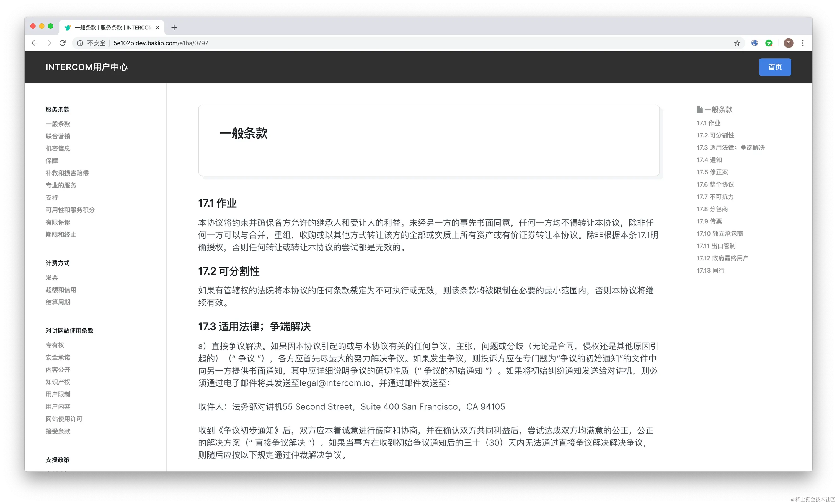The height and width of the screenshot is (504, 837).
Task: Click the browser forward arrow
Action: (x=49, y=43)
